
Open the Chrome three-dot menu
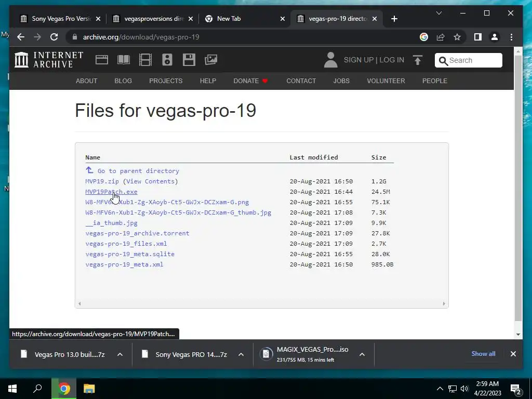pos(511,37)
